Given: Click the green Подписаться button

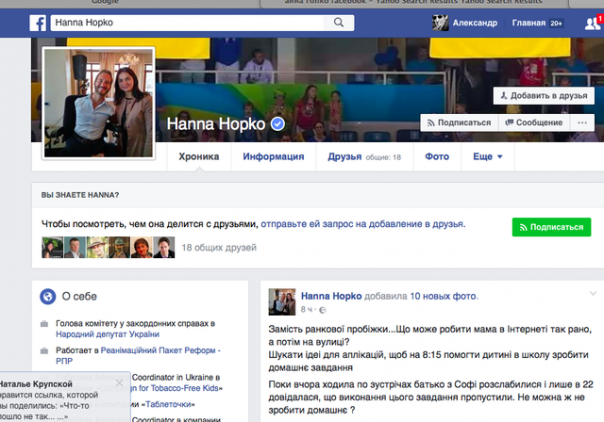Looking at the screenshot, I should coord(551,227).
